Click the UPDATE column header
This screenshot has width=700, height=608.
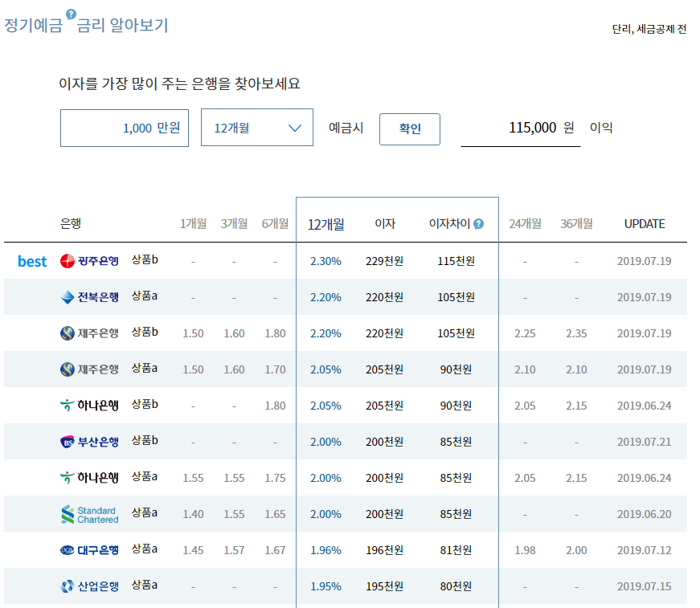645,224
